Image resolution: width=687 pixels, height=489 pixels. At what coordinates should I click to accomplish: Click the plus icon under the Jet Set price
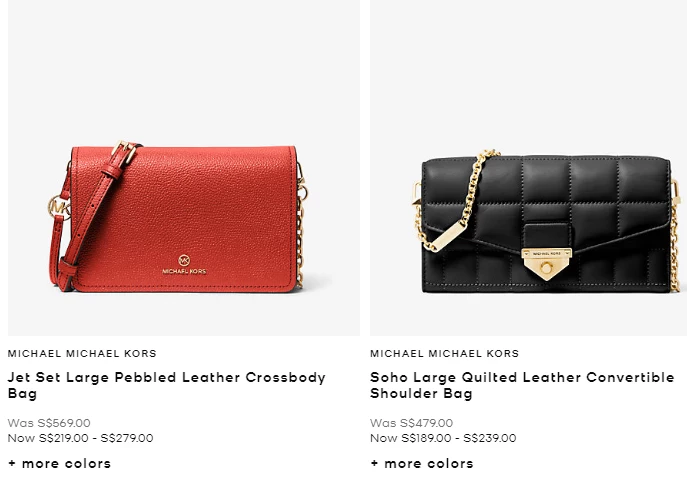click(12, 464)
